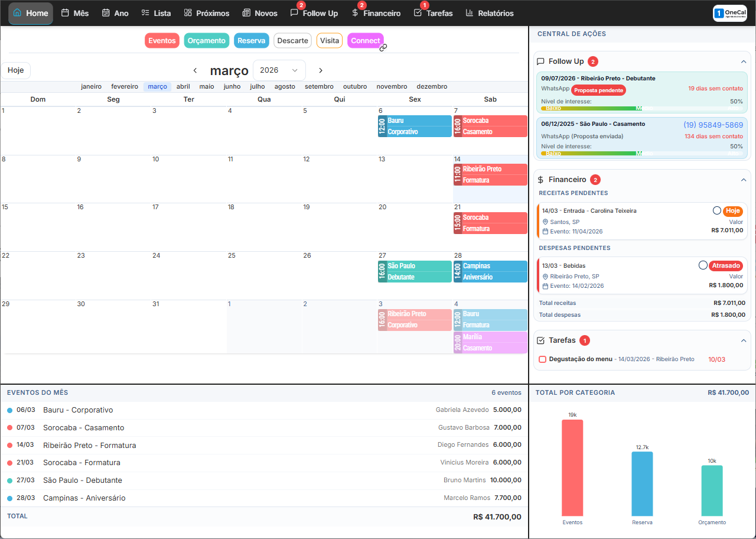Click the Atrasado status badge

[726, 265]
